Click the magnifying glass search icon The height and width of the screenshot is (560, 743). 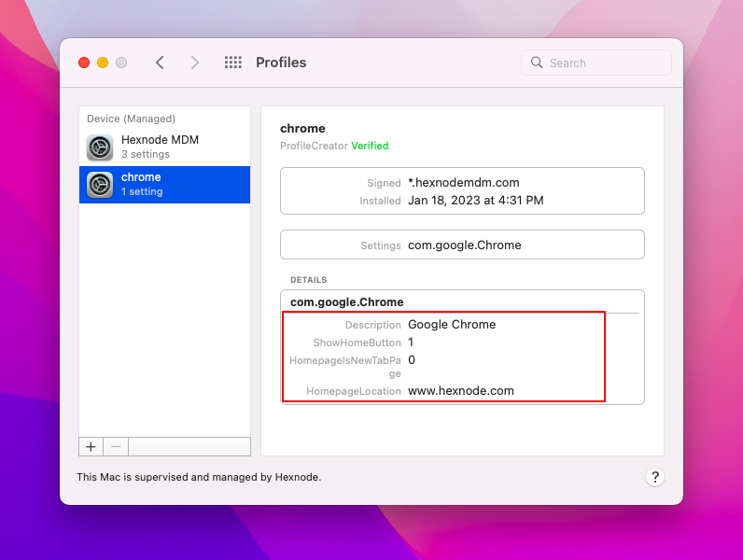[x=537, y=63]
